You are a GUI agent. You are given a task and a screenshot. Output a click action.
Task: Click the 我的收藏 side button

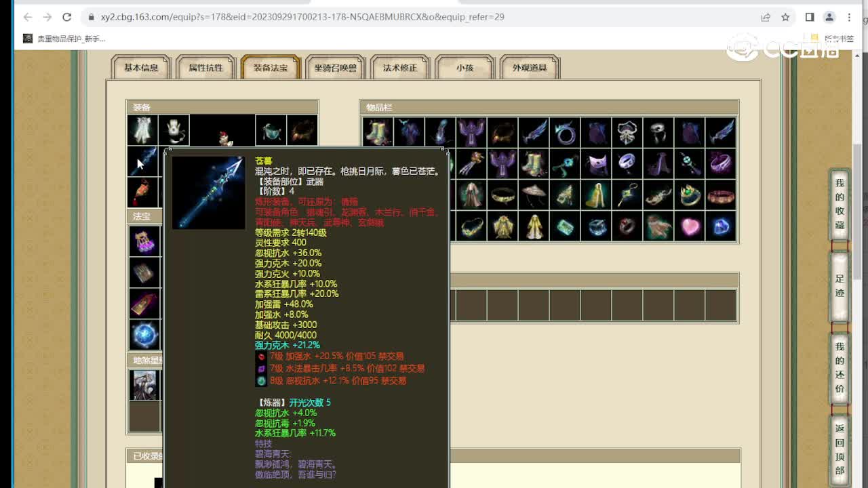point(840,204)
